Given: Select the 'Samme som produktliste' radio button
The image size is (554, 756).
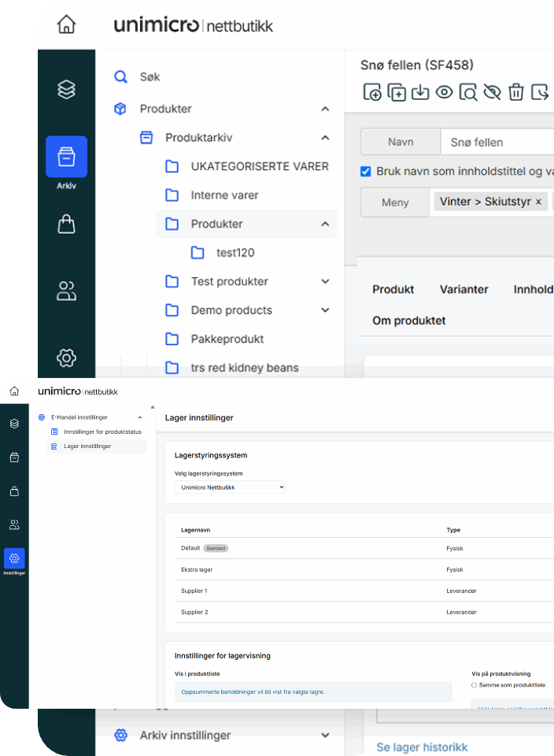Looking at the screenshot, I should point(475,685).
